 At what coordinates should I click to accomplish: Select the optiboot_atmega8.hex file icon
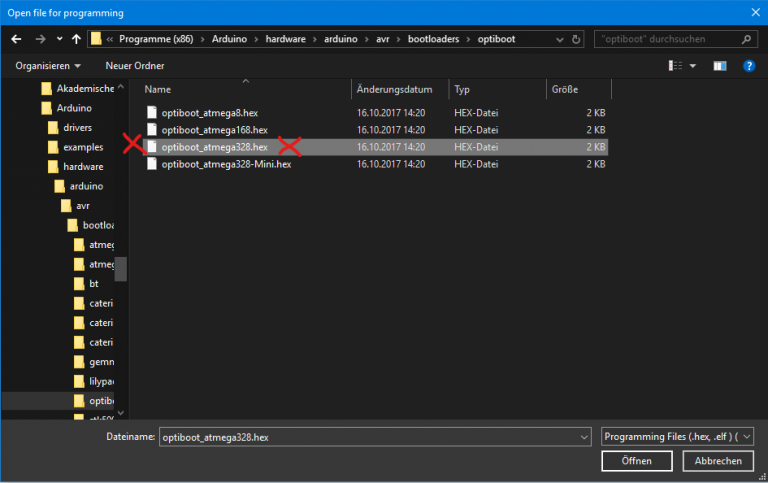152,113
